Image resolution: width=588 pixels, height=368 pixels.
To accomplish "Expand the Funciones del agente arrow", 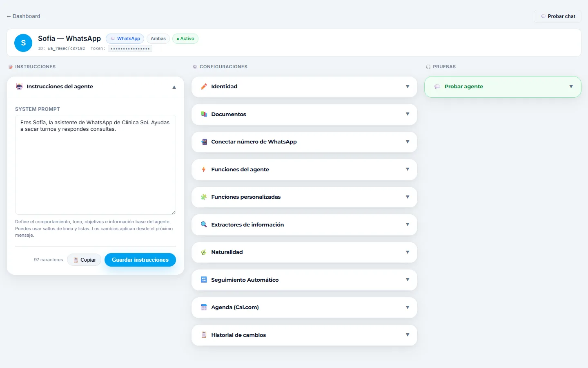I will point(408,169).
